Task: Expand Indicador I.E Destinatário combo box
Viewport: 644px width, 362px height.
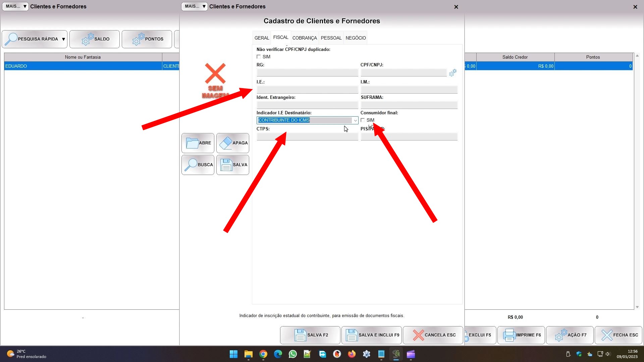Action: tap(355, 120)
